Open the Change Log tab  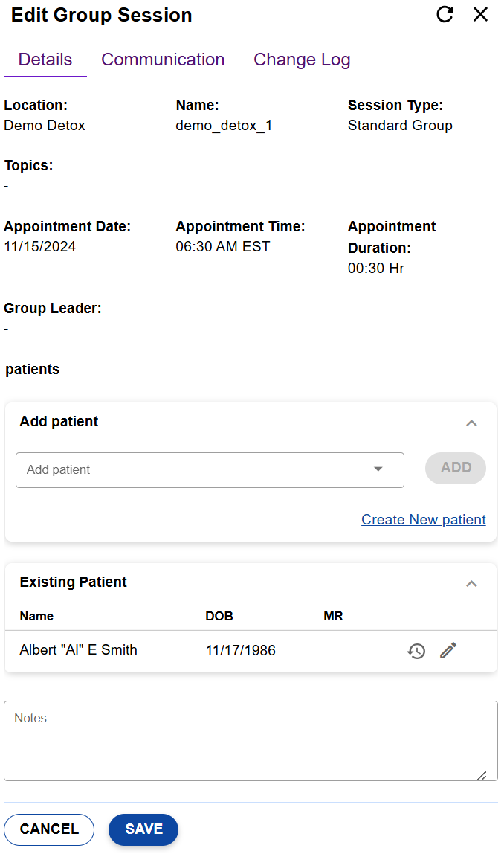tap(302, 59)
